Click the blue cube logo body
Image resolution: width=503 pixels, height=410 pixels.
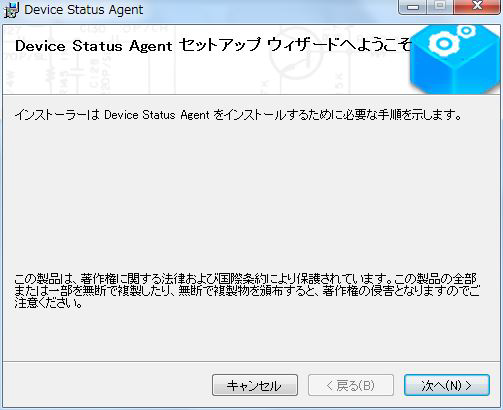(x=456, y=60)
